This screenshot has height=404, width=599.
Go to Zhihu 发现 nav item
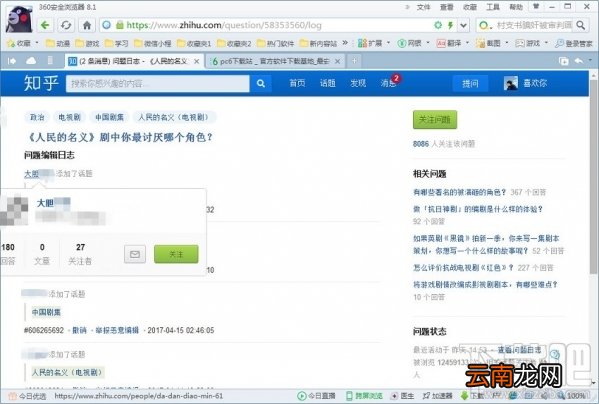(x=358, y=83)
